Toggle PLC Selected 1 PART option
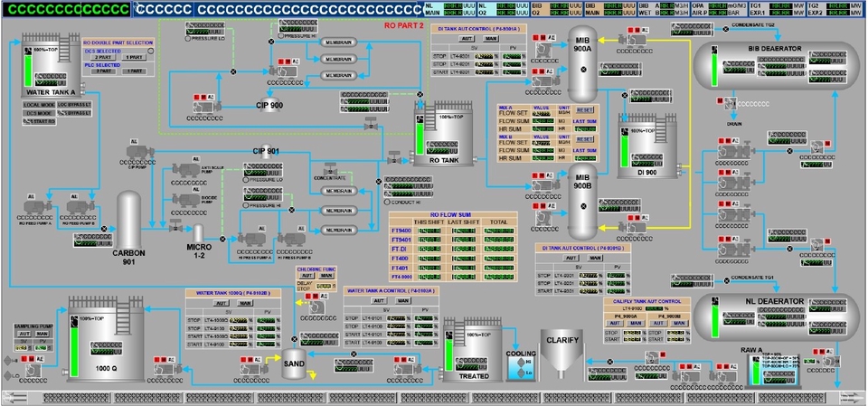This screenshot has height=406, width=868. (x=133, y=71)
